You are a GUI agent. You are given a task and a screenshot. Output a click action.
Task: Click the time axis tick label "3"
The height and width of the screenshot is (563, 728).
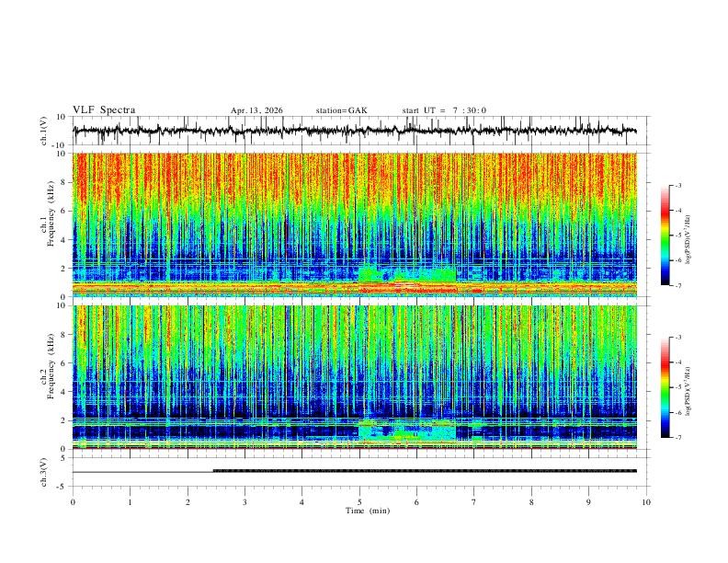coord(245,502)
